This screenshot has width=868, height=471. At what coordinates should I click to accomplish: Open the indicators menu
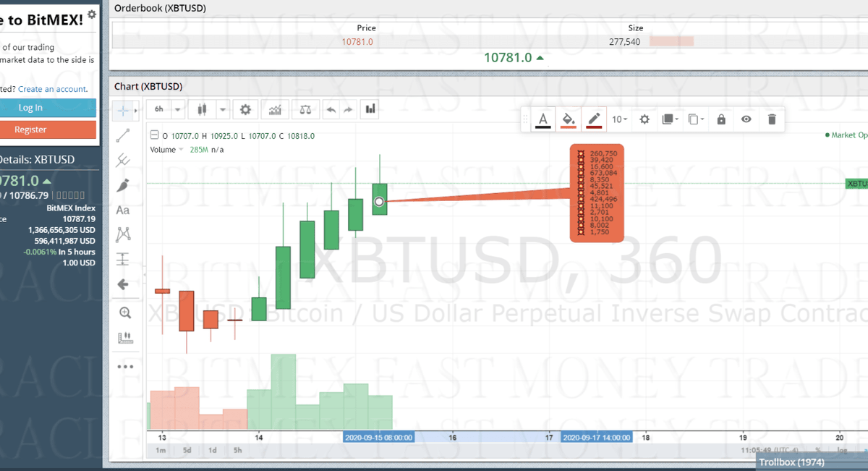[276, 109]
